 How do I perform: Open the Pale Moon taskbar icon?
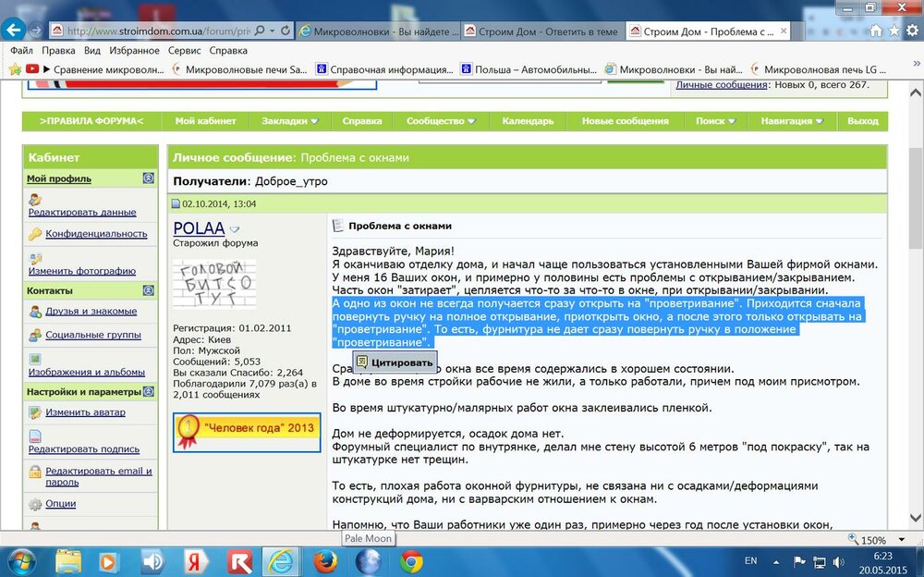click(369, 561)
